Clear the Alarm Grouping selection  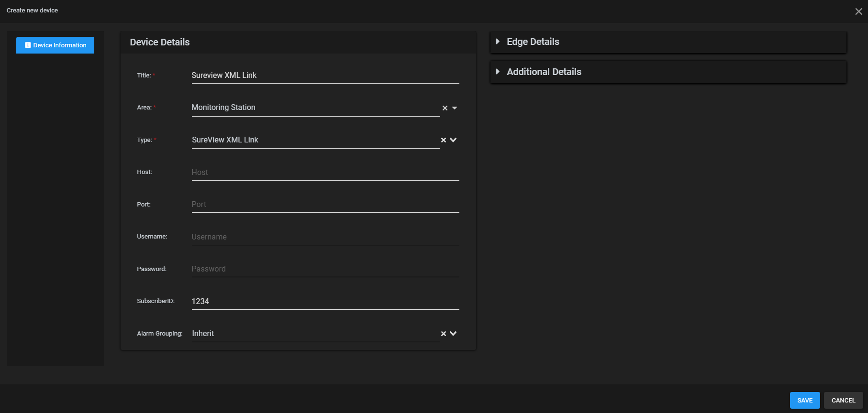[443, 334]
